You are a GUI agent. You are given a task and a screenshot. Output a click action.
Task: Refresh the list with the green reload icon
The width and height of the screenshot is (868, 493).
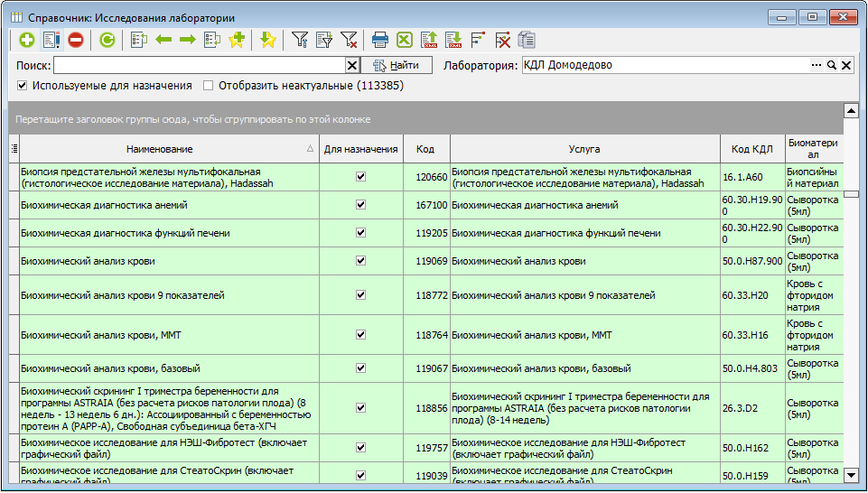tap(107, 40)
